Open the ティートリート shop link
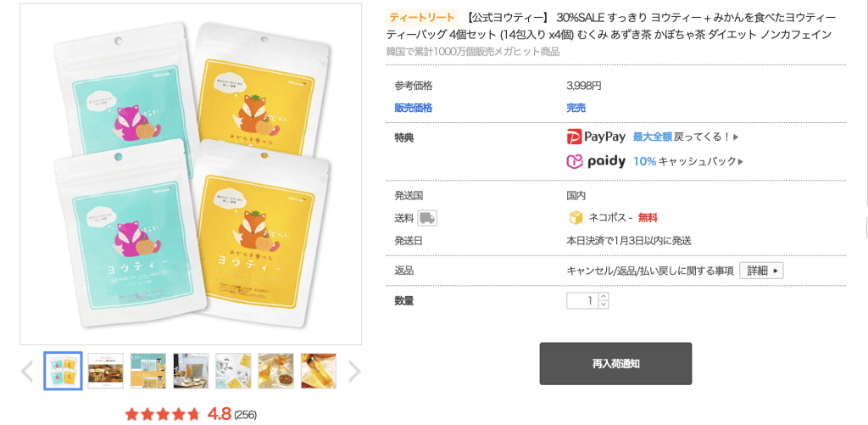 point(422,17)
